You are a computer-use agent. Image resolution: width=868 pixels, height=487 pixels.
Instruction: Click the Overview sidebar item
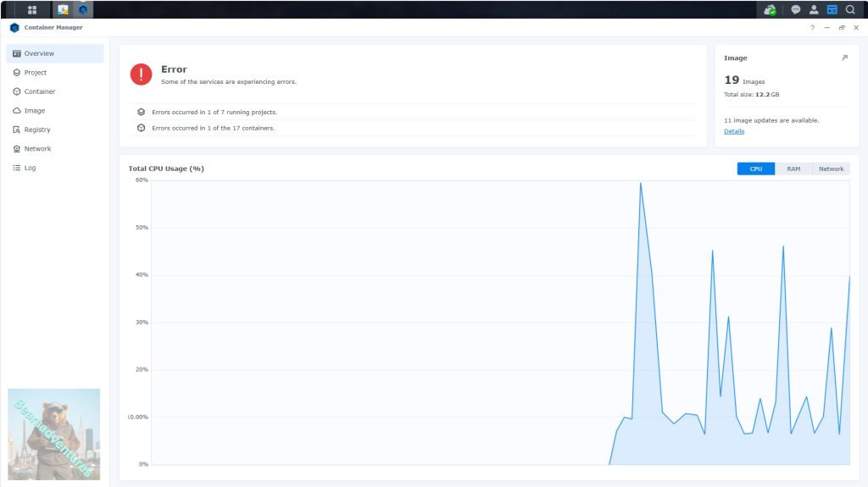coord(39,53)
